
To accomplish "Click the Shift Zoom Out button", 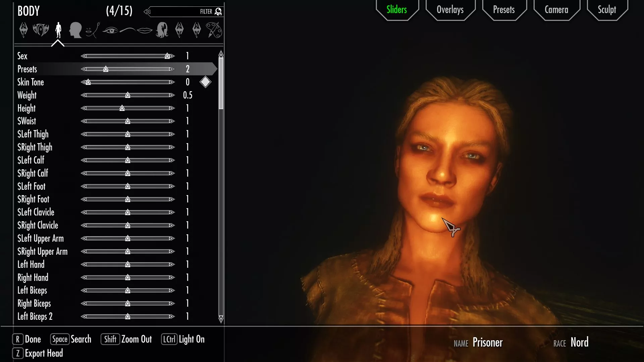I will (x=126, y=339).
